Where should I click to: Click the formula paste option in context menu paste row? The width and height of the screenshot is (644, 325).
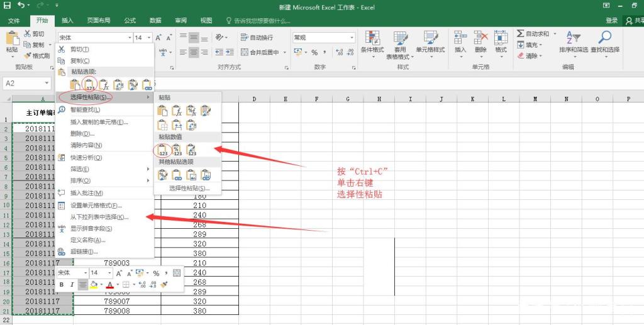click(x=104, y=84)
